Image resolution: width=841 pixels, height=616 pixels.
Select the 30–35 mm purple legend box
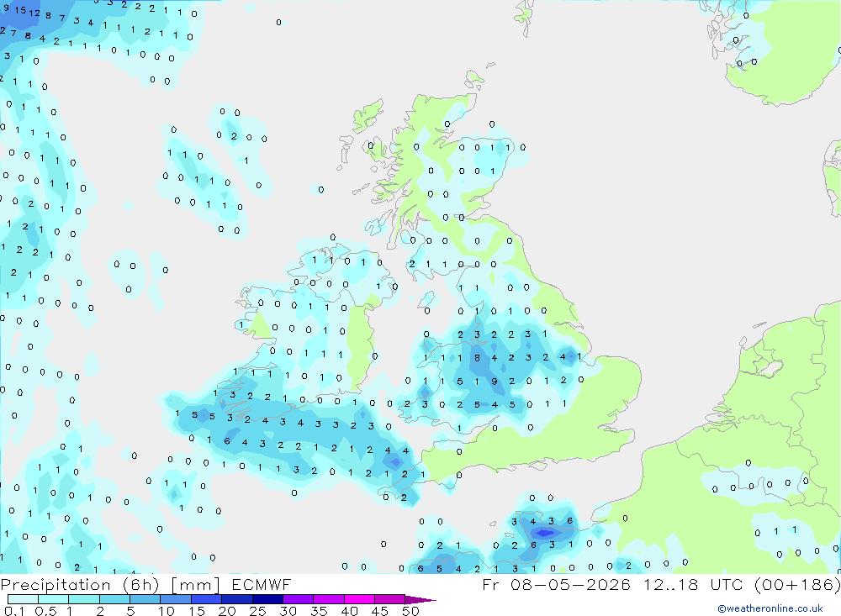click(299, 599)
